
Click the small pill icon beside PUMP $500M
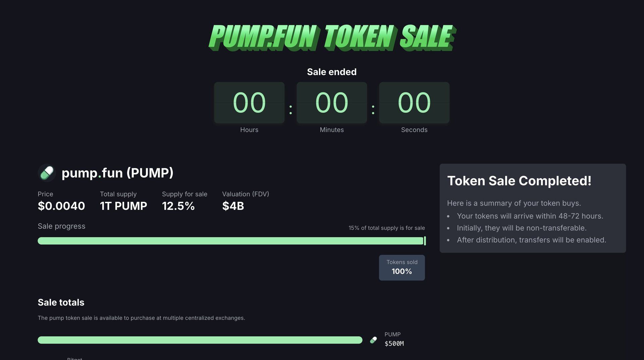pos(373,340)
